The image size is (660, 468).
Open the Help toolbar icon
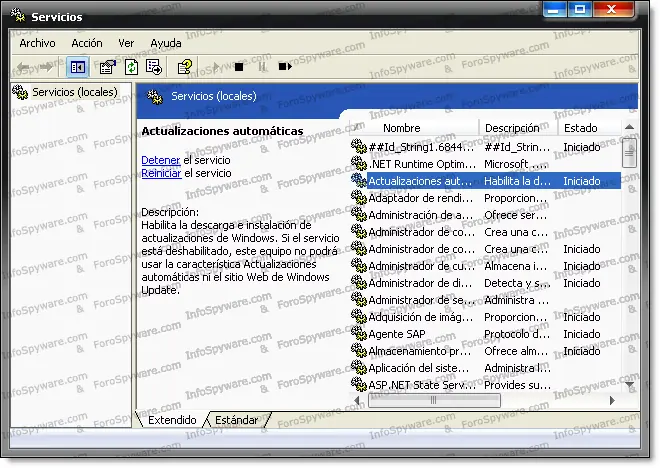(184, 67)
